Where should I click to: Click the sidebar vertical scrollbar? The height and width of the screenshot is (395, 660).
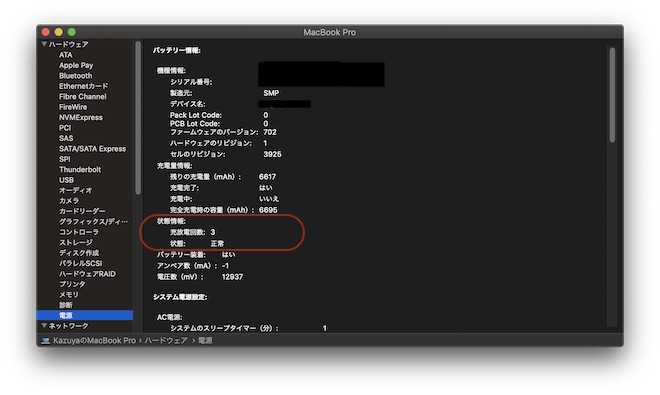click(138, 118)
